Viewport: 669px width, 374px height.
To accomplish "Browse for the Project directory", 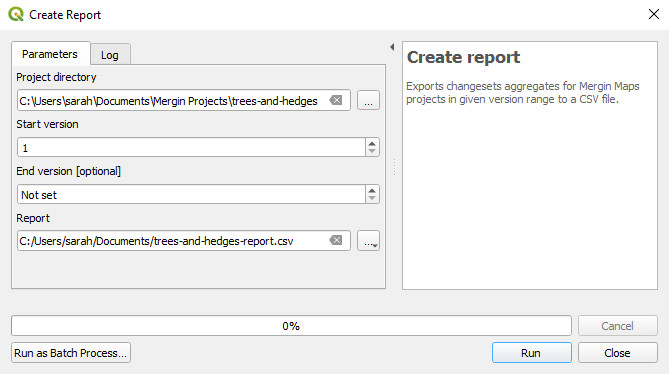I will (368, 101).
